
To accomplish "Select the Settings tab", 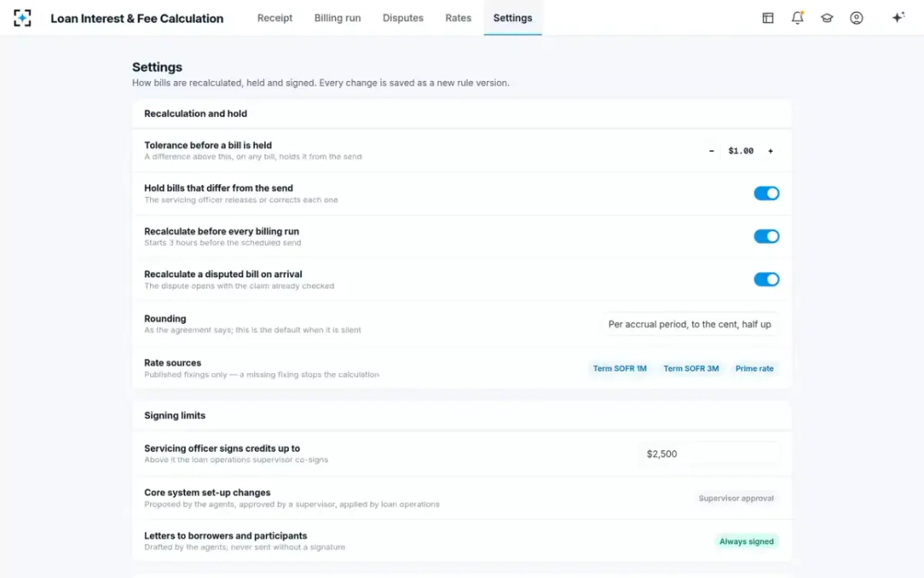I will (513, 18).
